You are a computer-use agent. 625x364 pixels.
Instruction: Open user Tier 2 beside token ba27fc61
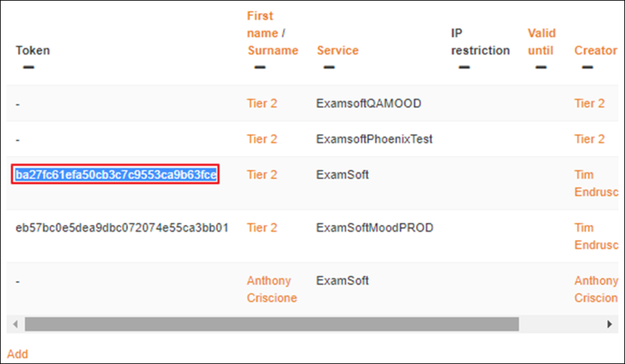262,175
